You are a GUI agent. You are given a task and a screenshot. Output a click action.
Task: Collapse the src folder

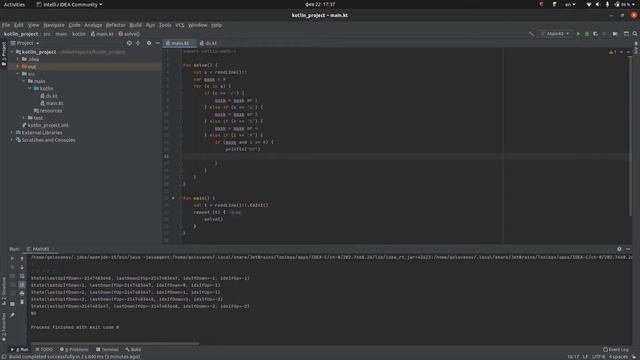tap(18, 74)
